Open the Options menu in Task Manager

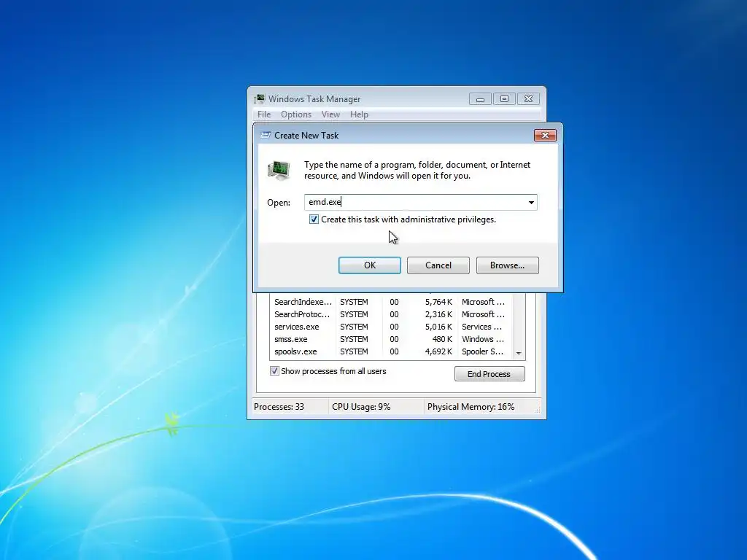(x=296, y=114)
